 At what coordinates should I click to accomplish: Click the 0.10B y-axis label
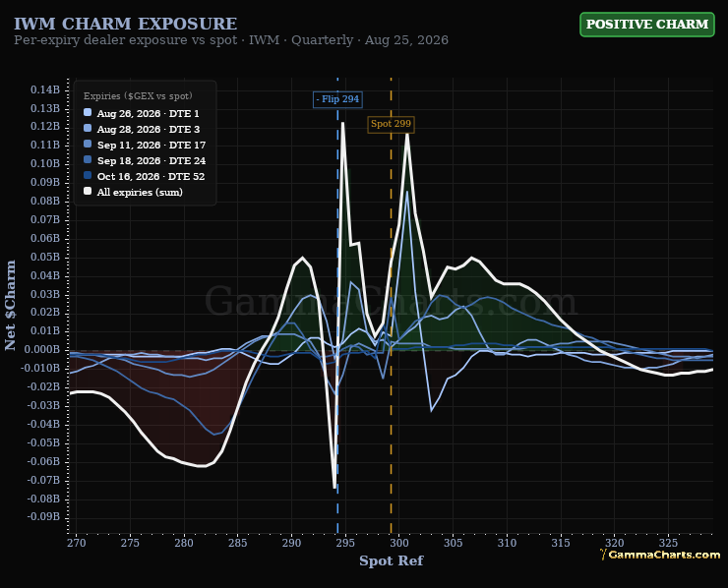[x=45, y=163]
